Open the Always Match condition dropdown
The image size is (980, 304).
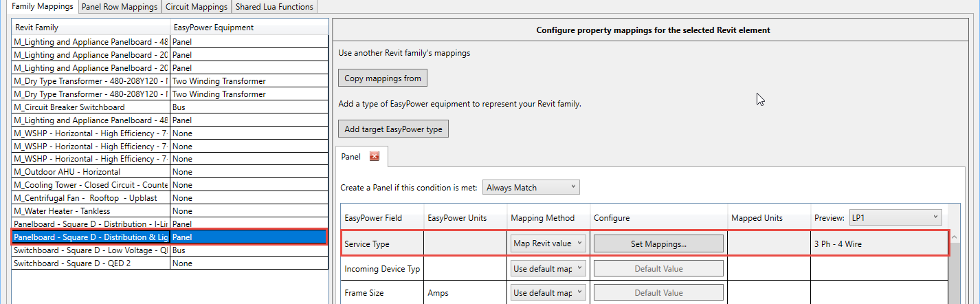(531, 187)
